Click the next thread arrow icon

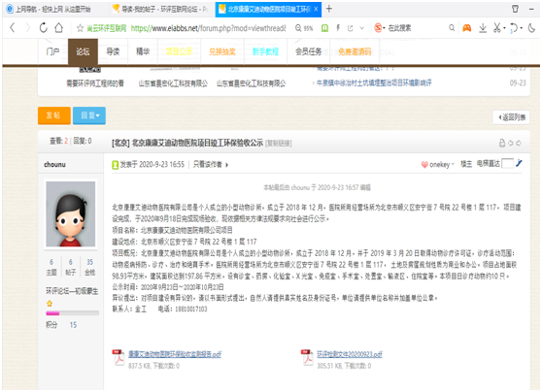click(519, 143)
